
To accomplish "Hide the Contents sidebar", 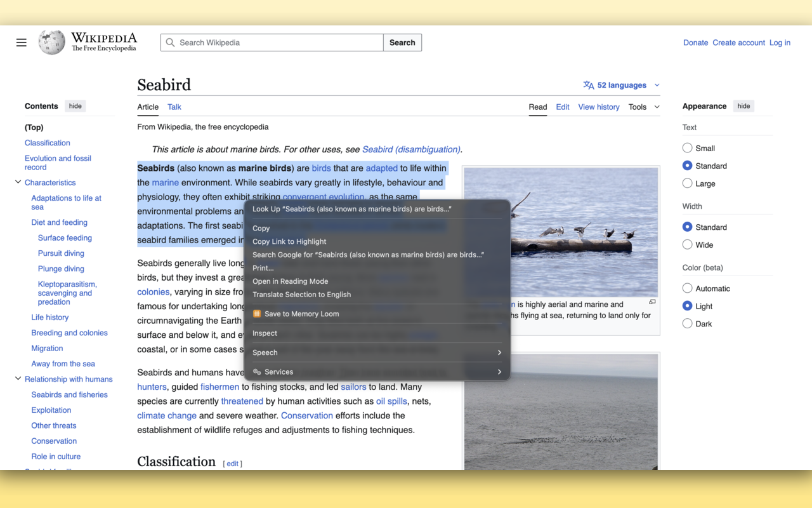I will pos(75,106).
